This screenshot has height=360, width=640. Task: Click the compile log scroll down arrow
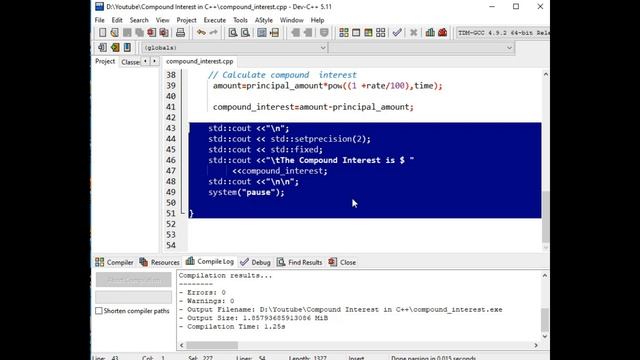click(x=545, y=336)
